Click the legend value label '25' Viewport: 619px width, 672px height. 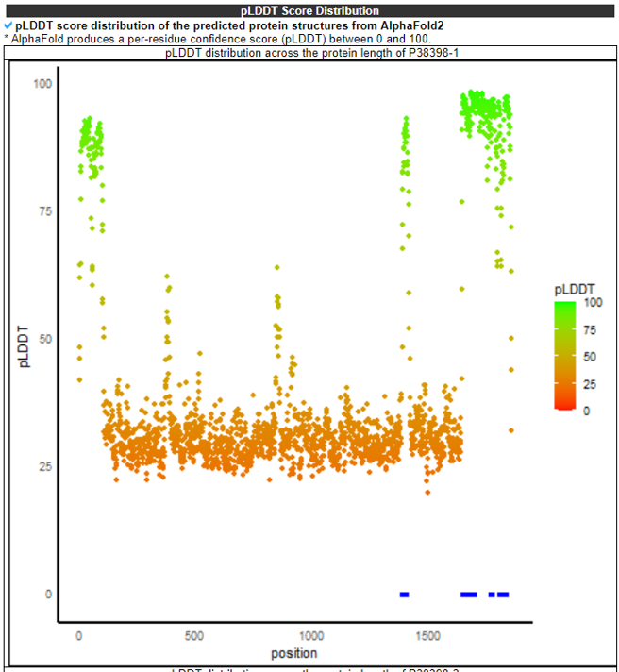pyautogui.click(x=592, y=384)
